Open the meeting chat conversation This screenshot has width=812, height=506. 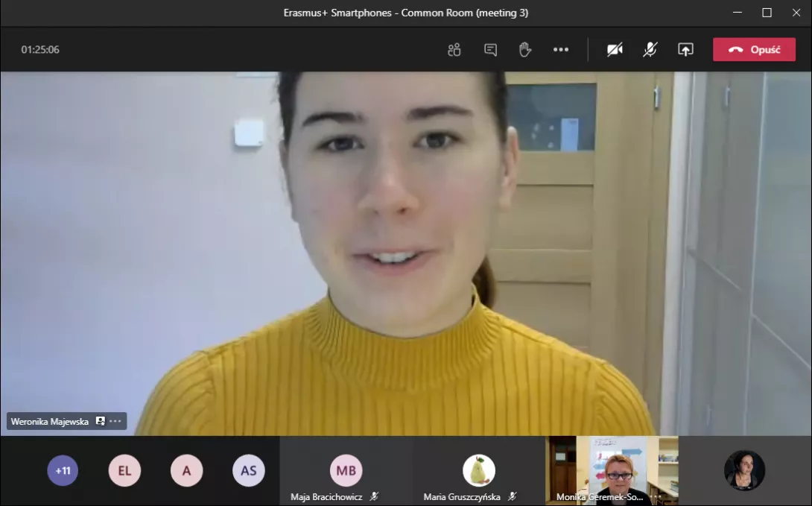(x=490, y=50)
